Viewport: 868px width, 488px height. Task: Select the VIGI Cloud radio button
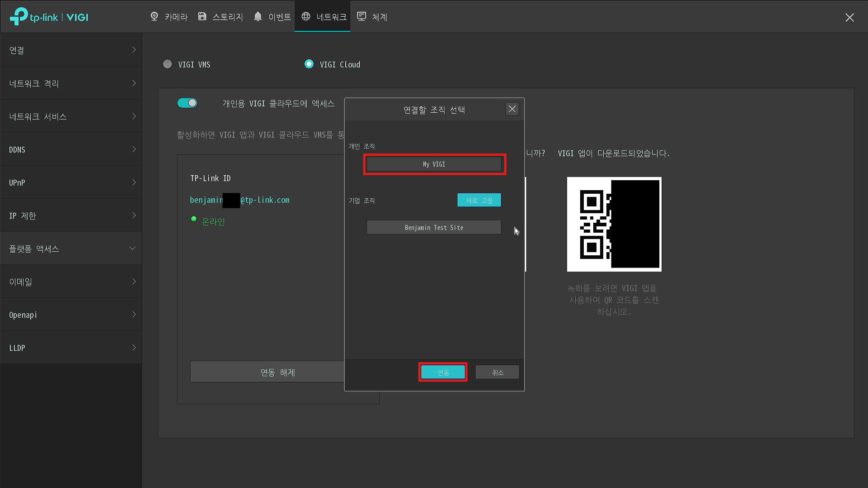coord(309,64)
